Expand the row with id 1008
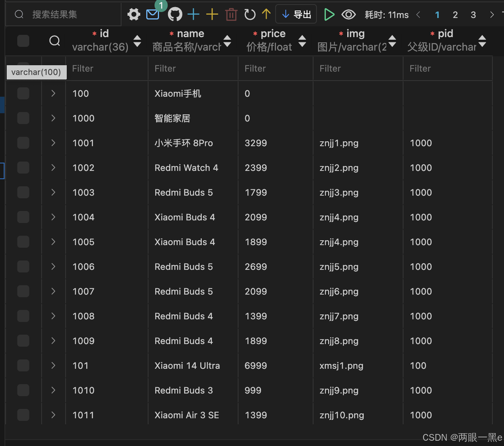The height and width of the screenshot is (446, 504). [x=53, y=316]
